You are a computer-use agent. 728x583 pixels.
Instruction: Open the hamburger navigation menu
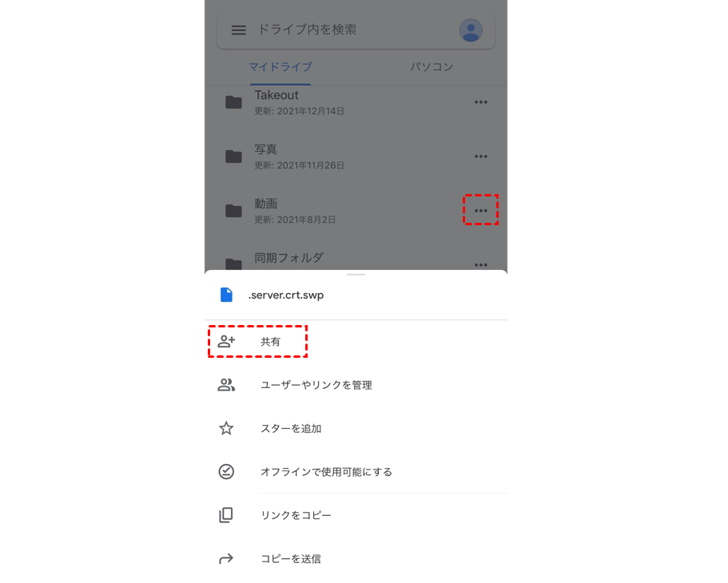click(239, 30)
